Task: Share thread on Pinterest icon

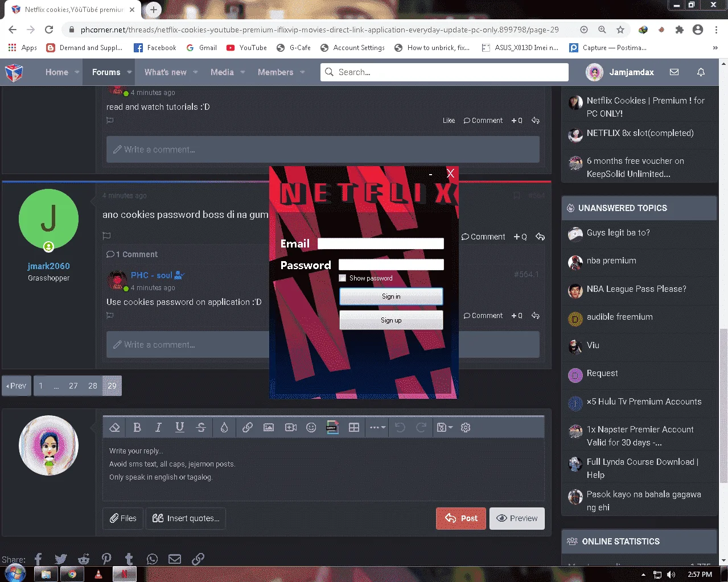Action: [x=106, y=559]
